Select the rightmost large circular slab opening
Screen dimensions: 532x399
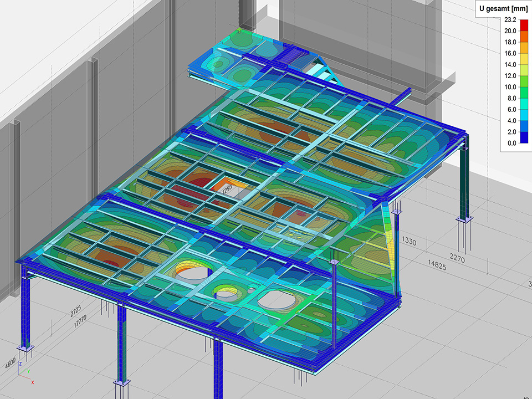277,299
